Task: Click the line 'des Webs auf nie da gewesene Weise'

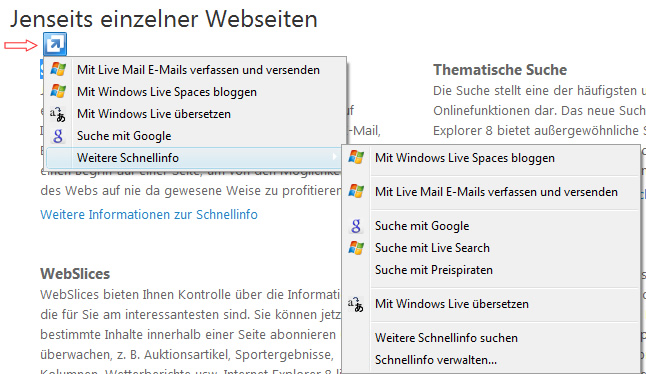Action: (x=191, y=191)
